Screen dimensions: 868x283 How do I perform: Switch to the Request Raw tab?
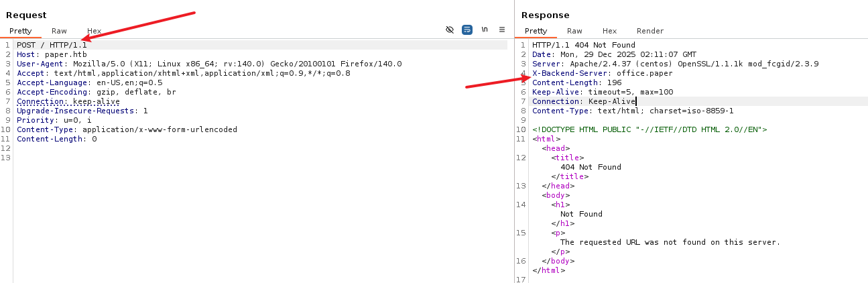pos(59,31)
